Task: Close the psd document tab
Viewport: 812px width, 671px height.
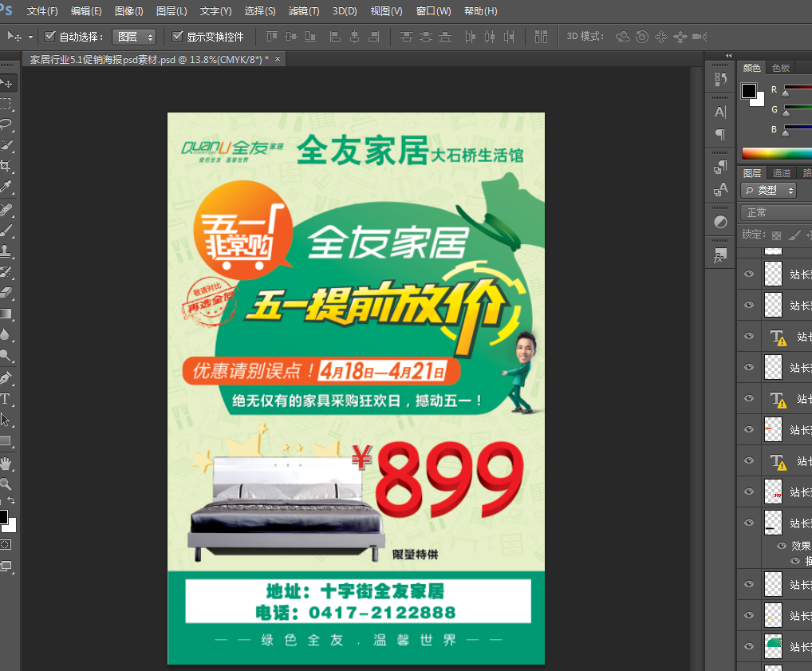Action: tap(278, 59)
